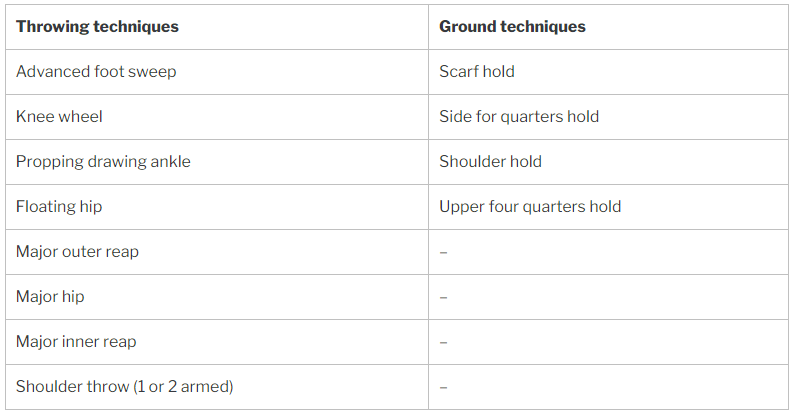Click the Propping drawing ankle entry
Screen dimensions: 795x415
pyautogui.click(x=217, y=162)
